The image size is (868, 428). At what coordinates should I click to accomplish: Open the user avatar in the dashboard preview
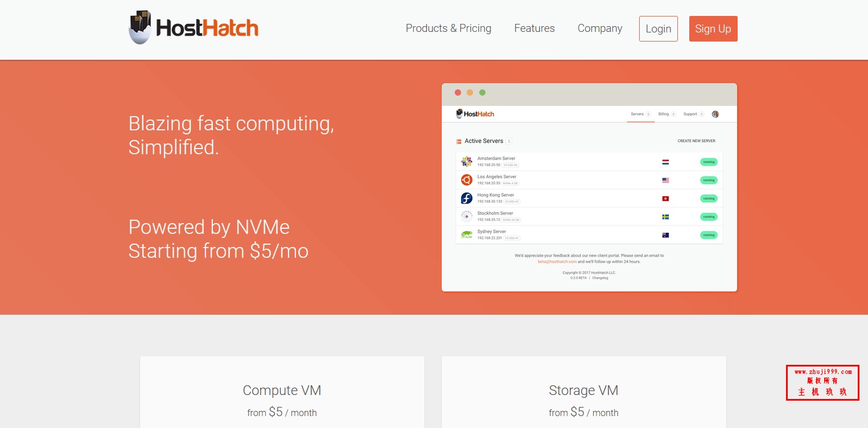click(715, 114)
